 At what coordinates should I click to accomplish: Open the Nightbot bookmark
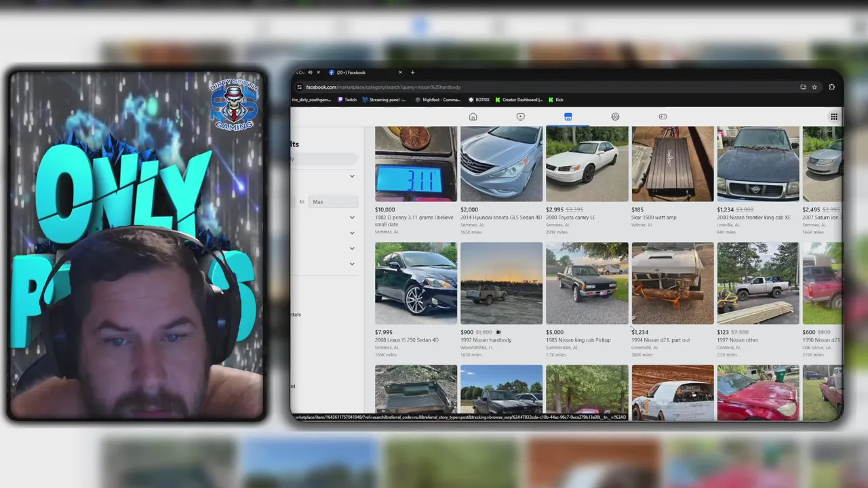[x=438, y=100]
